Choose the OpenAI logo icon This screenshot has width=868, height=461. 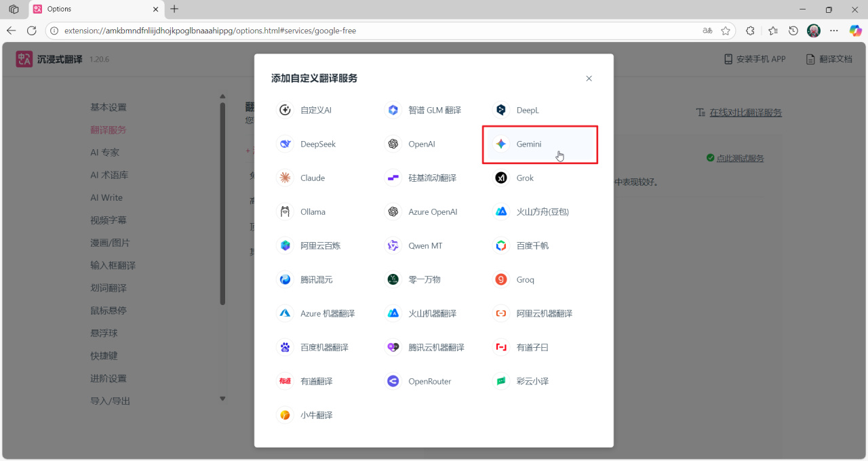click(393, 144)
